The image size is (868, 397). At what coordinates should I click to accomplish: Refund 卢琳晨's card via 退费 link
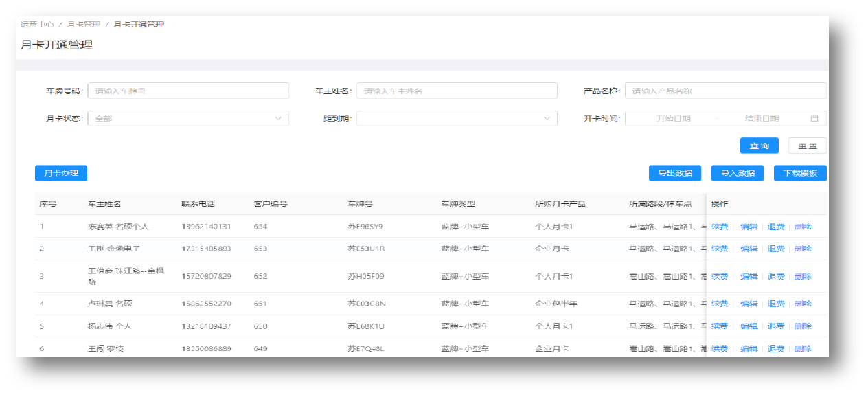click(x=775, y=303)
